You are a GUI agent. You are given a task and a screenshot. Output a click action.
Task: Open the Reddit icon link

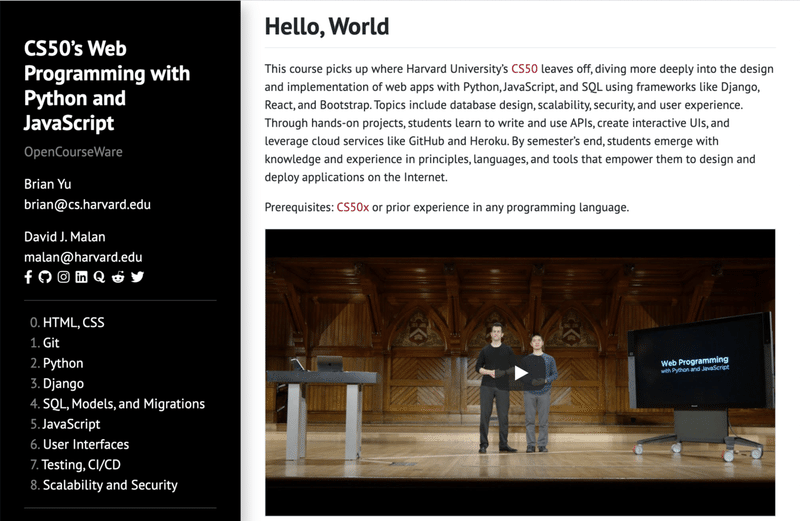tap(118, 277)
